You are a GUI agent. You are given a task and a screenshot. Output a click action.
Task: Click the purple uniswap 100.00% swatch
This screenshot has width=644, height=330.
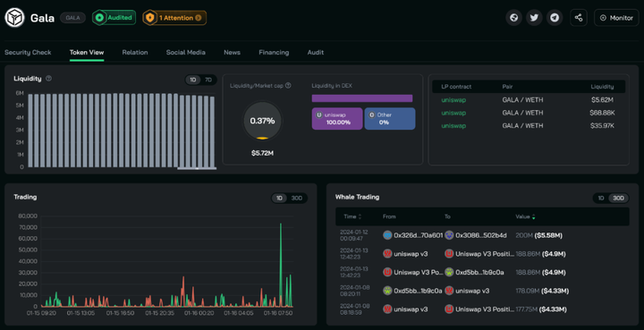tap(337, 119)
